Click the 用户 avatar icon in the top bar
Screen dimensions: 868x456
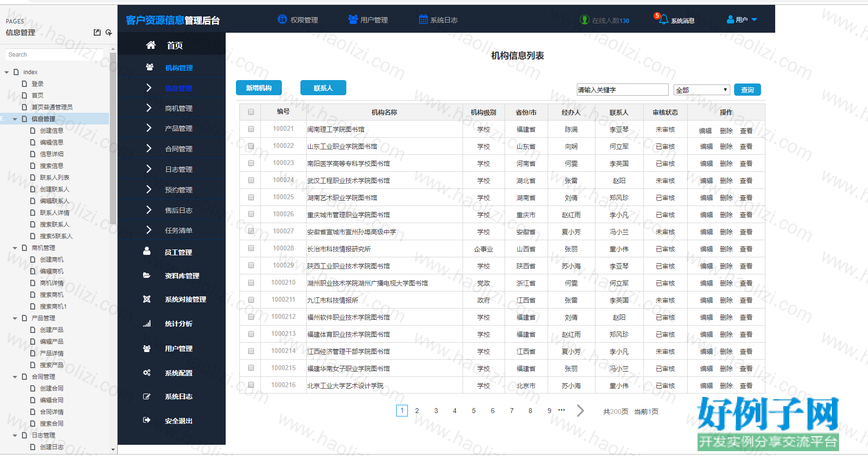pos(730,20)
